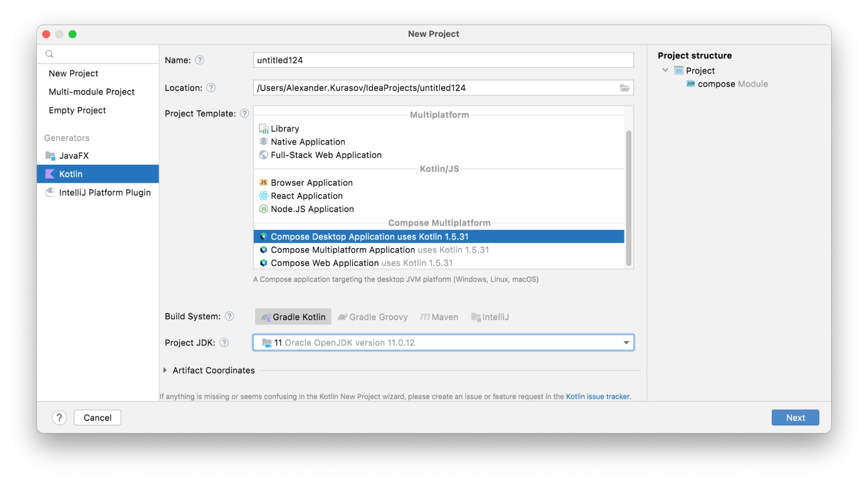Select New Project menu item
Viewport: 868px width, 482px height.
point(74,73)
